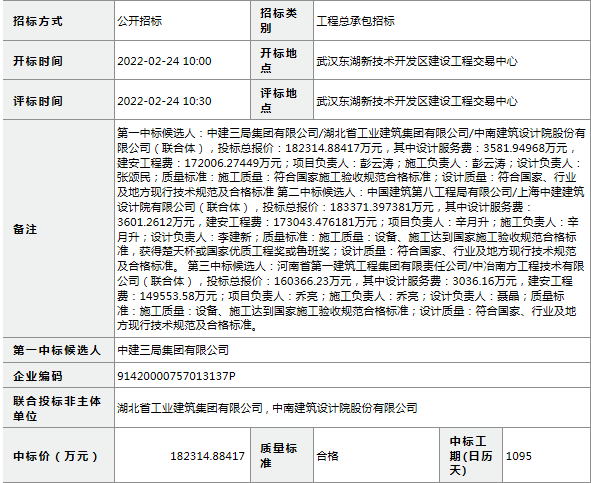591x483 pixels.
Task: Click the 质量标准 label cell
Action: point(282,455)
